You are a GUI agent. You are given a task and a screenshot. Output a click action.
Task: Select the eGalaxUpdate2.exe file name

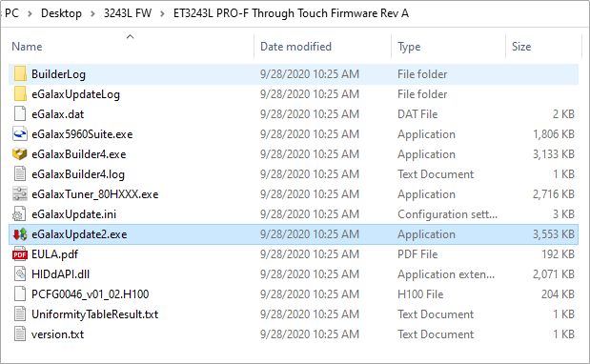(x=79, y=234)
